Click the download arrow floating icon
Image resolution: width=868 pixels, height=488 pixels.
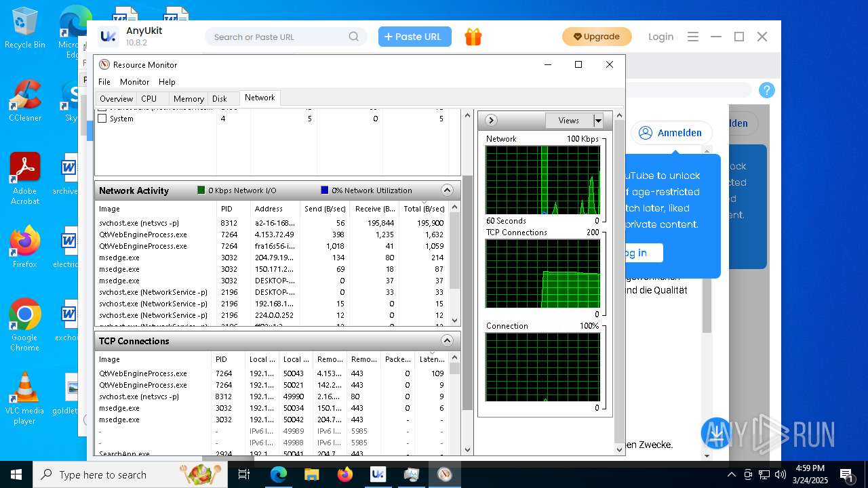[x=717, y=434]
